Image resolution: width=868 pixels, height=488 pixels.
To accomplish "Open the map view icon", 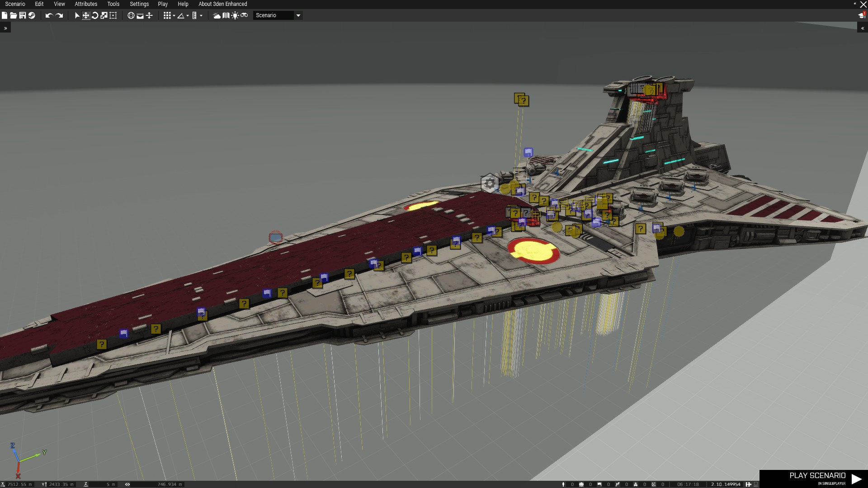I will pyautogui.click(x=226, y=15).
